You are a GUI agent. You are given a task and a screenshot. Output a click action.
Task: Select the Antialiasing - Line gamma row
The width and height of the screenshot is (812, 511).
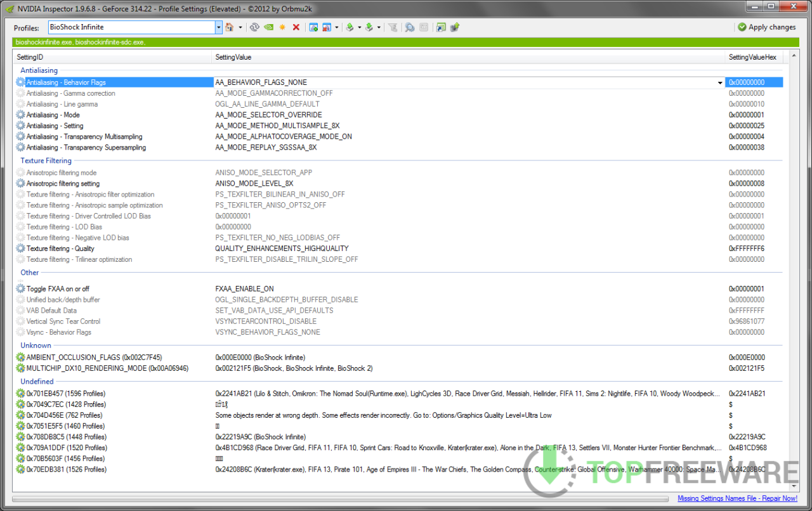click(x=398, y=104)
